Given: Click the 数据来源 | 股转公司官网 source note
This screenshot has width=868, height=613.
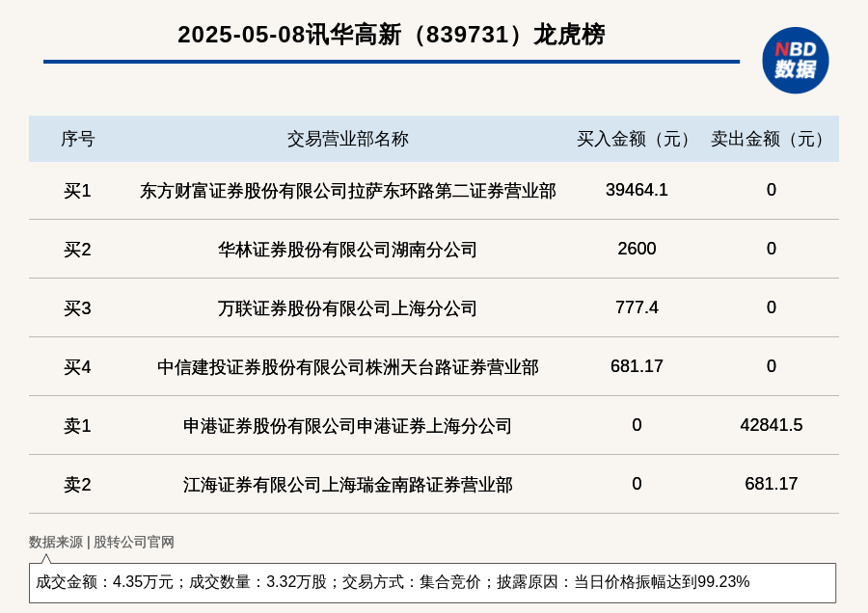Looking at the screenshot, I should (x=101, y=542).
